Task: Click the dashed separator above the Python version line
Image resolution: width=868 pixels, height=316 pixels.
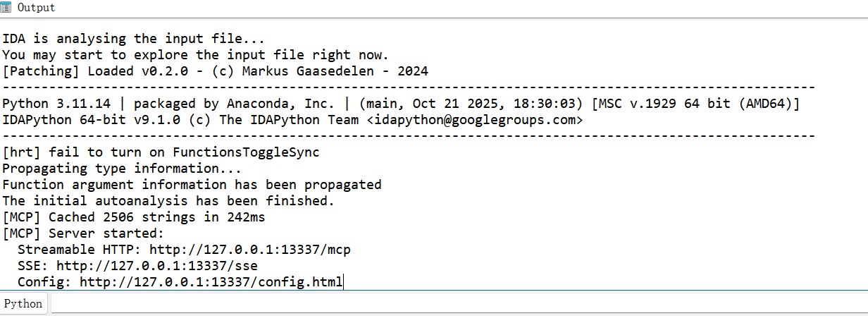Action: [409, 87]
